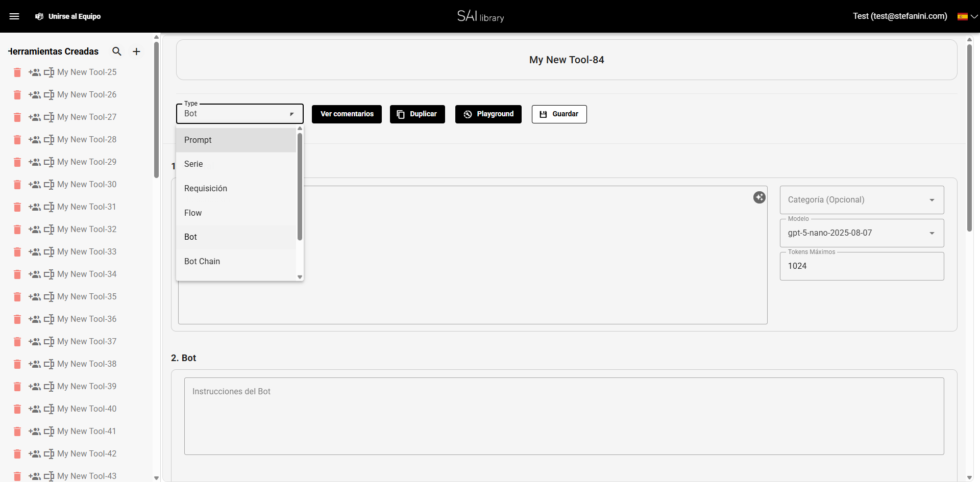
Task: Click the Instrucciones del Bot text area
Action: click(563, 416)
